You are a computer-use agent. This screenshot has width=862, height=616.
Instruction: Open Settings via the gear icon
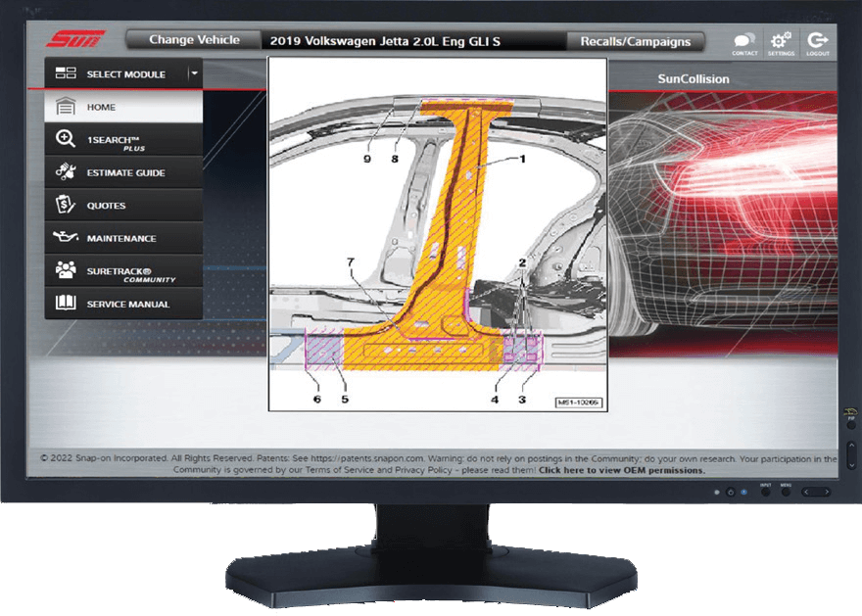click(x=781, y=41)
